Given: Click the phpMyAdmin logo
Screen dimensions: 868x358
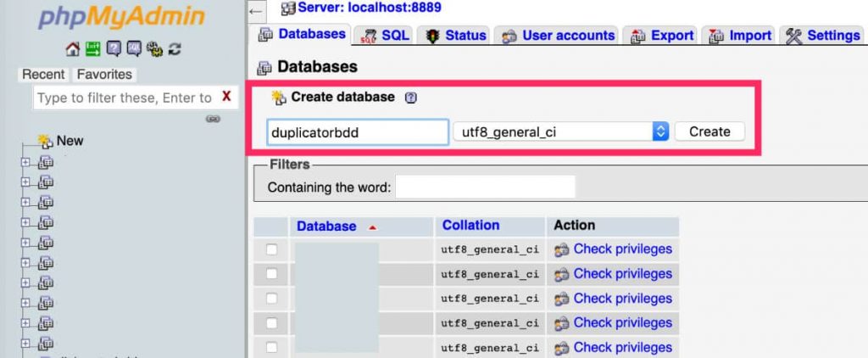Looking at the screenshot, I should pos(122,18).
